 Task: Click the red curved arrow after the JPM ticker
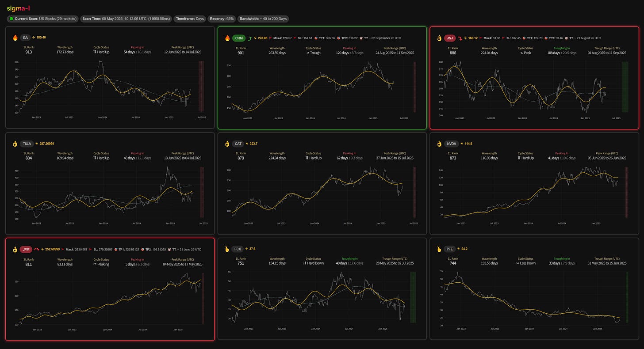point(37,249)
